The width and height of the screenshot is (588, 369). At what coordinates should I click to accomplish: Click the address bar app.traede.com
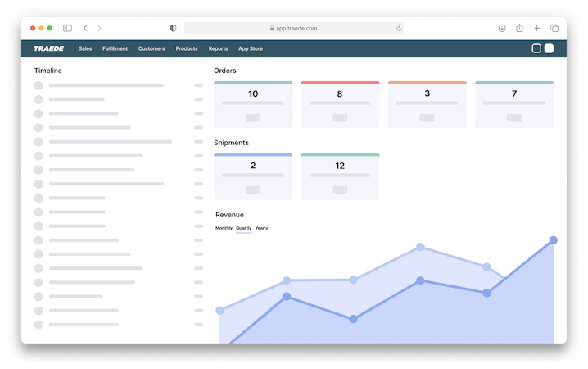click(294, 28)
